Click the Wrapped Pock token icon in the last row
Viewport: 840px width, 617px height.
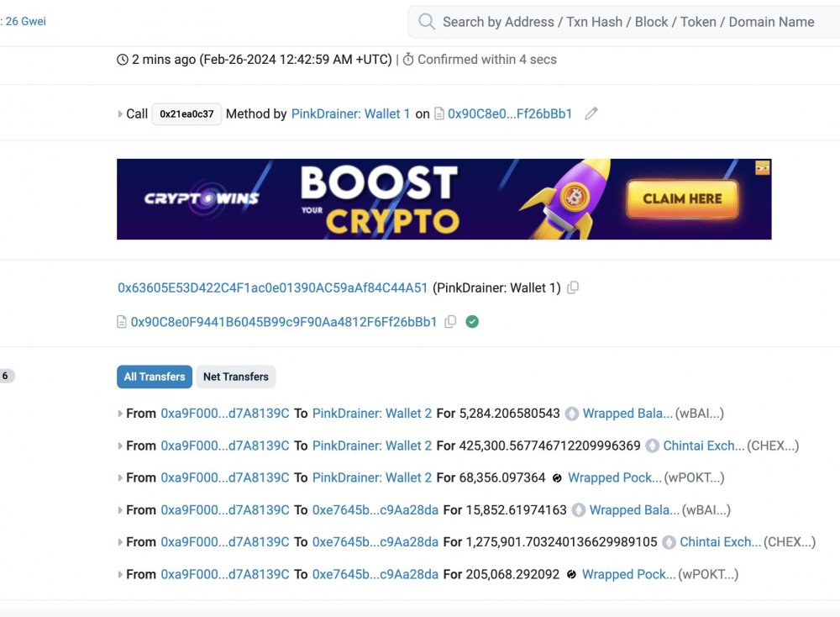pyautogui.click(x=571, y=575)
